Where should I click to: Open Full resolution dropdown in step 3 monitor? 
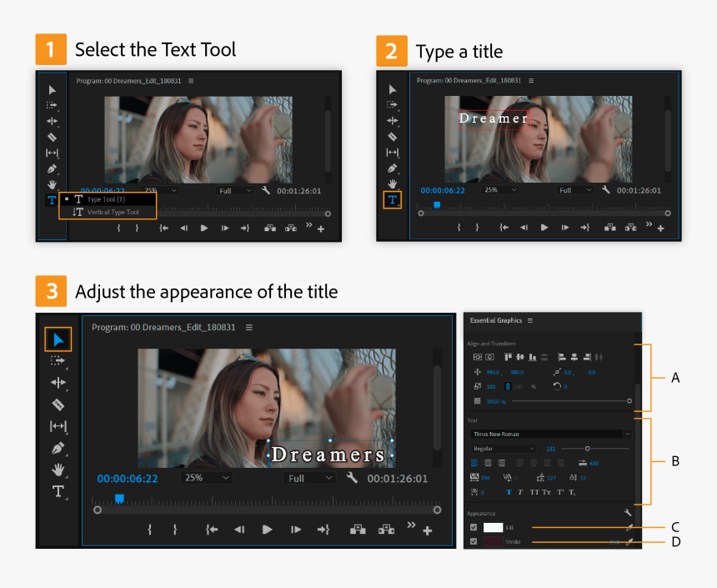click(x=309, y=478)
